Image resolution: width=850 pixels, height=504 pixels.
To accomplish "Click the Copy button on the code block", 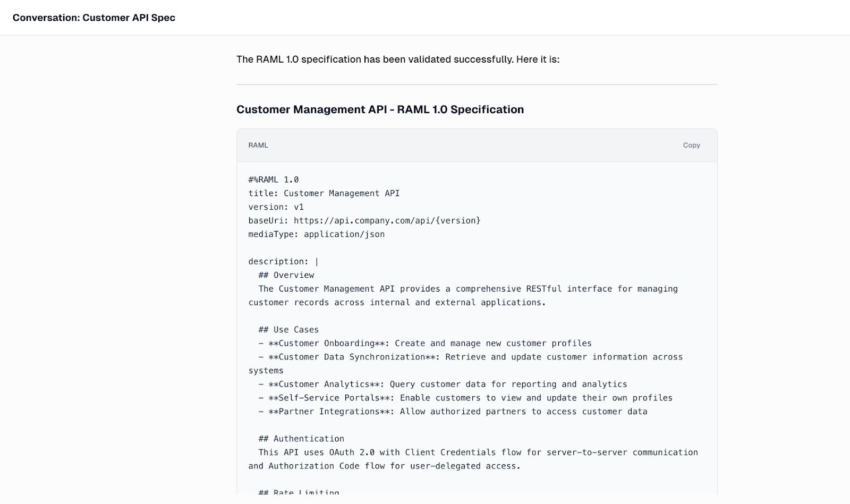I will coord(691,145).
